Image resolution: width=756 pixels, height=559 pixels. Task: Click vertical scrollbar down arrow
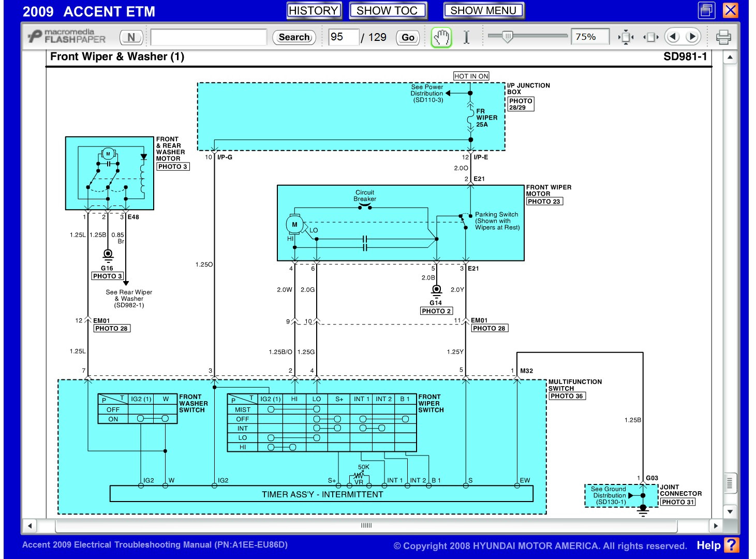(730, 511)
